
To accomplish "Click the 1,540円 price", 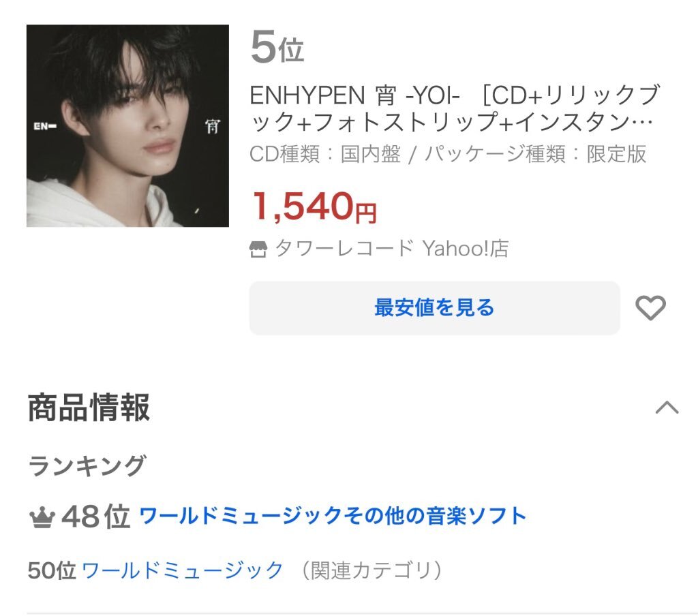I will pyautogui.click(x=314, y=206).
